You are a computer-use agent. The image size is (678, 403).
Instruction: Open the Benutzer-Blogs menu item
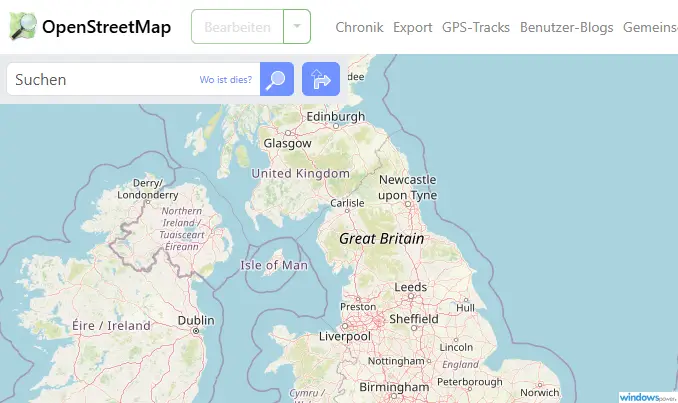click(x=566, y=27)
